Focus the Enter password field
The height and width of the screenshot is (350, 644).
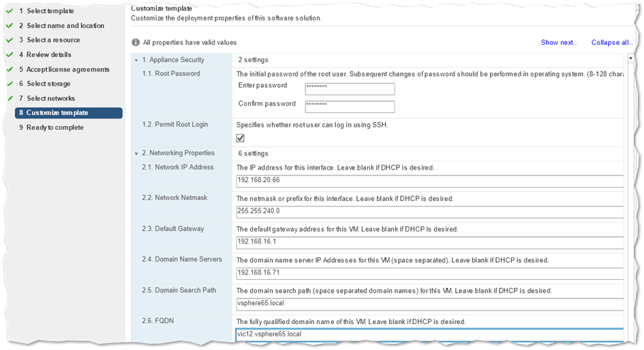[x=350, y=89]
